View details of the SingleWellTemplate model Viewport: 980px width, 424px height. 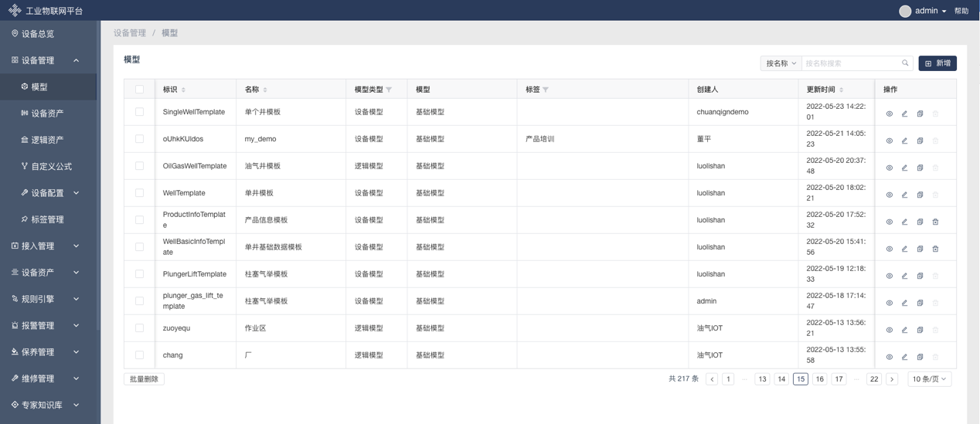889,114
